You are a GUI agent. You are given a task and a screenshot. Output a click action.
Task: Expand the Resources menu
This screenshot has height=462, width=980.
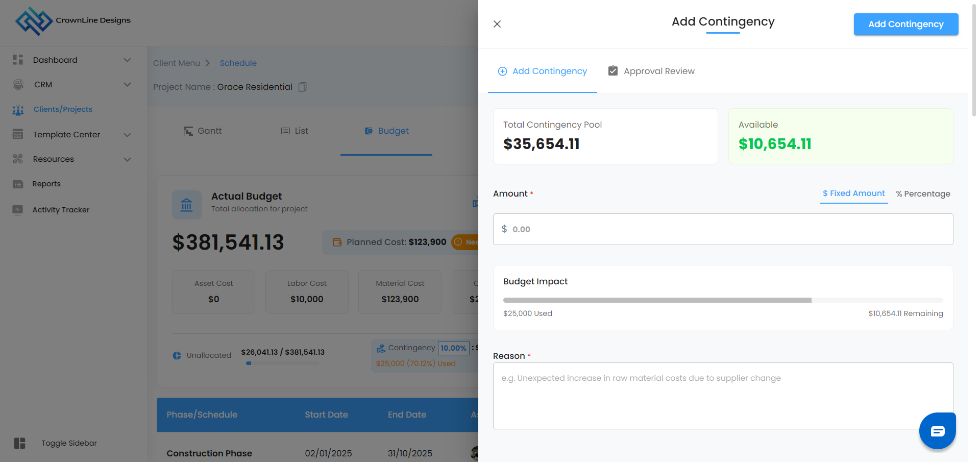(128, 159)
